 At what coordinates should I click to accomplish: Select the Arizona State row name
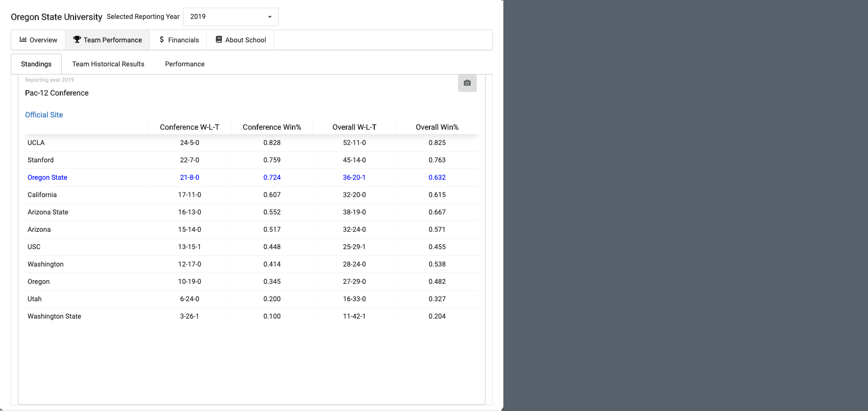[48, 212]
